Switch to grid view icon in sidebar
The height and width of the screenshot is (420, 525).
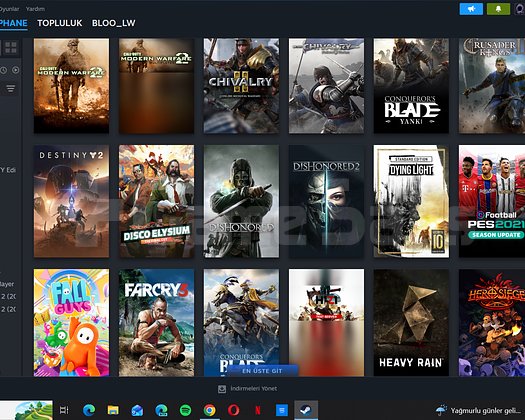coord(11,48)
